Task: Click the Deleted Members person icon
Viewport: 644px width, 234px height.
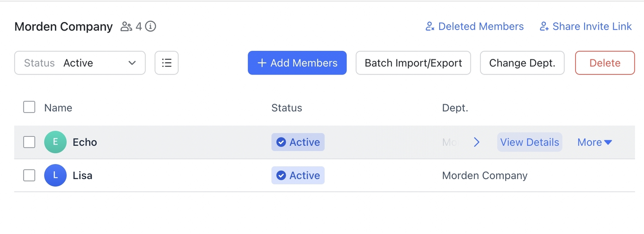Action: [430, 27]
